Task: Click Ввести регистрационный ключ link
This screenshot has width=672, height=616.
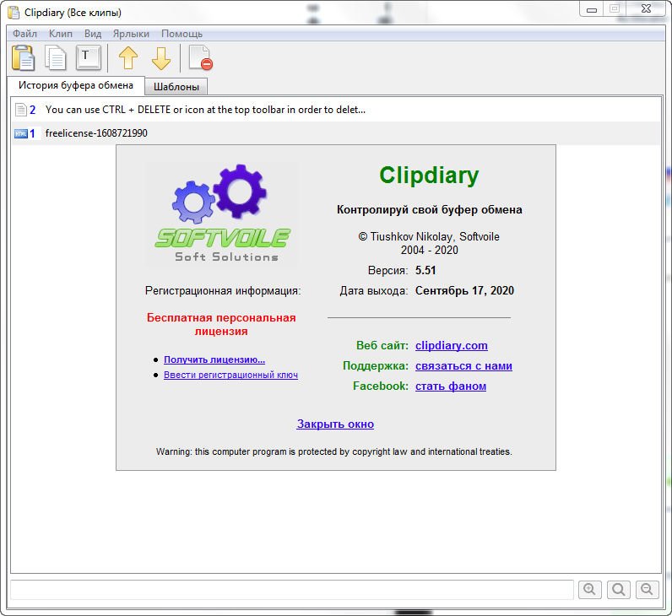Action: pos(230,375)
